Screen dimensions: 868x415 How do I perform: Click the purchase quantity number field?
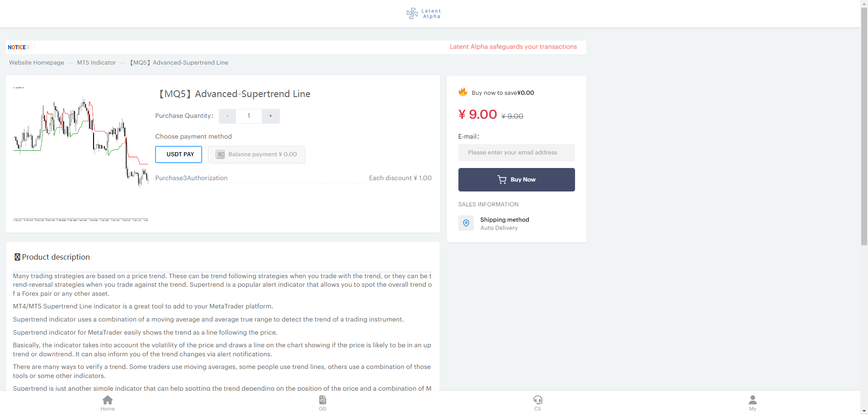[249, 116]
